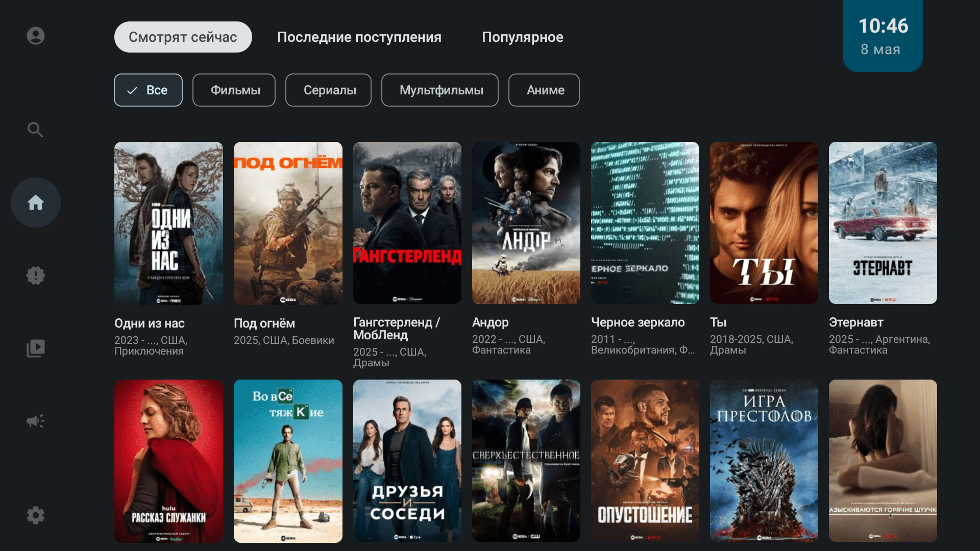Select the Home icon in sidebar
The image size is (980, 551).
coord(36,203)
